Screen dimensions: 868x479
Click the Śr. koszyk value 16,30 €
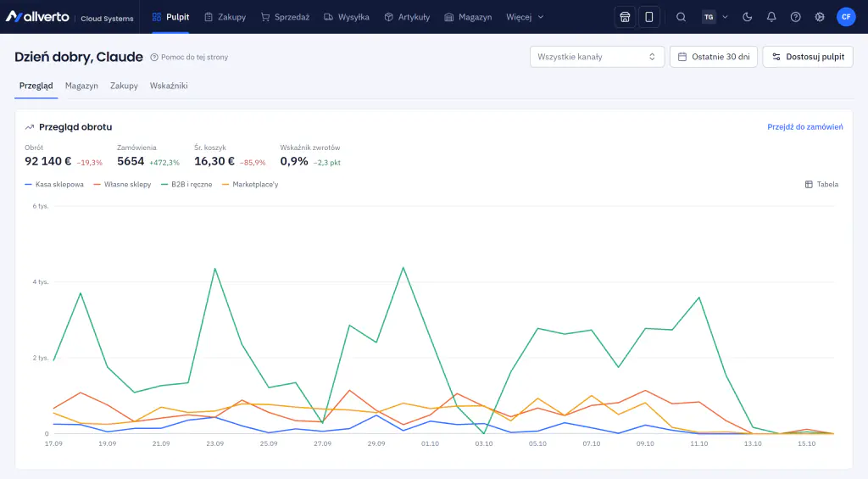[214, 161]
